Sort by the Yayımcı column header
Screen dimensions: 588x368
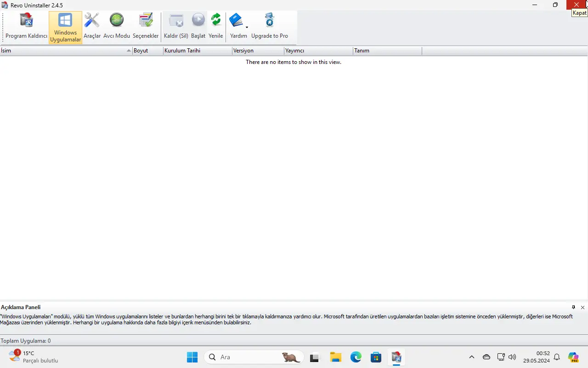pyautogui.click(x=318, y=51)
